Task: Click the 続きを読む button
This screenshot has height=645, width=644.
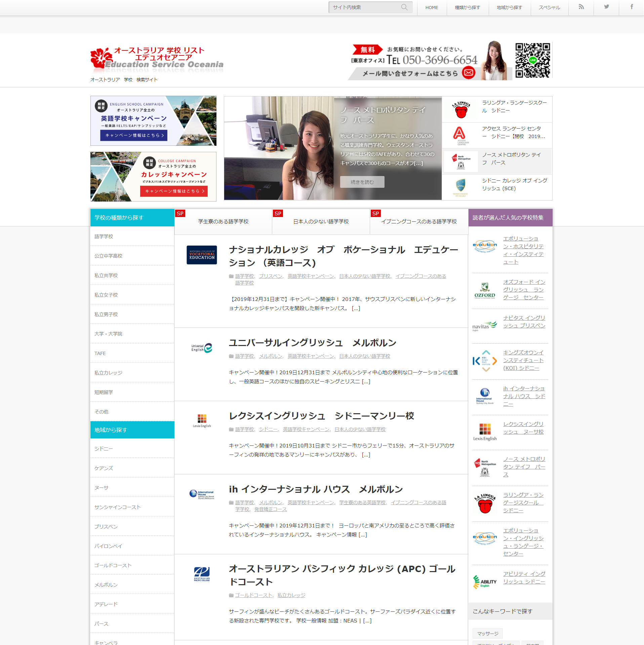Action: [x=362, y=182]
